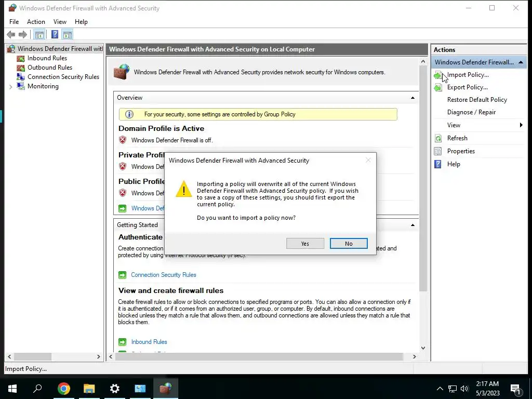Click the green arrow beside Inbound Rules link

point(122,342)
